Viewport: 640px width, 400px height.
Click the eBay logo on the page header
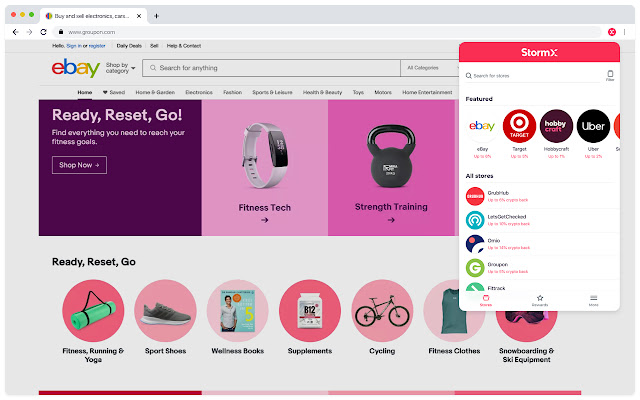point(76,68)
